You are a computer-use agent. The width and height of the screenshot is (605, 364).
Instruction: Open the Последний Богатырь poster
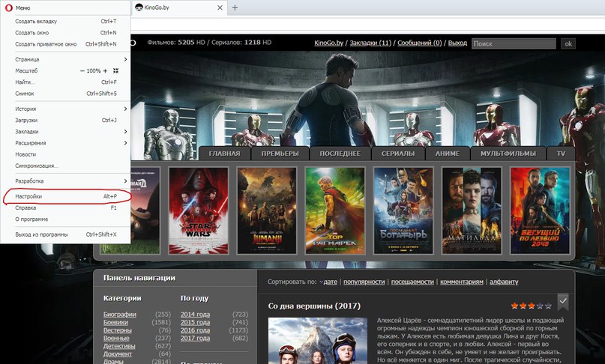(403, 210)
